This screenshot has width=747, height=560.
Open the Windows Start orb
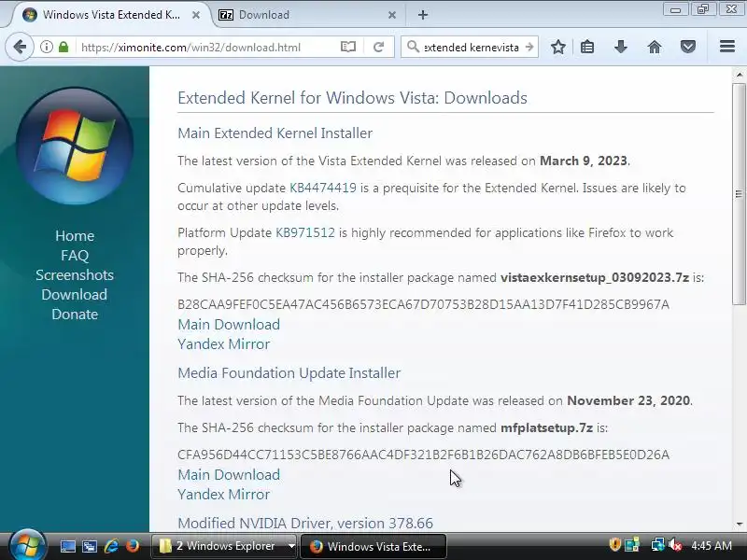(x=27, y=545)
